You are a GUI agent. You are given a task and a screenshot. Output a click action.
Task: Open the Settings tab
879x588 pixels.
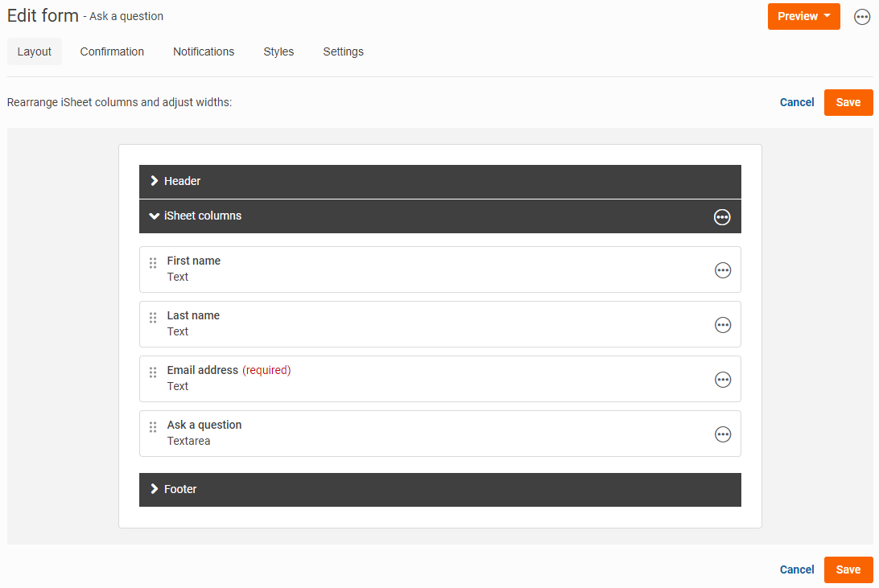[x=343, y=51]
